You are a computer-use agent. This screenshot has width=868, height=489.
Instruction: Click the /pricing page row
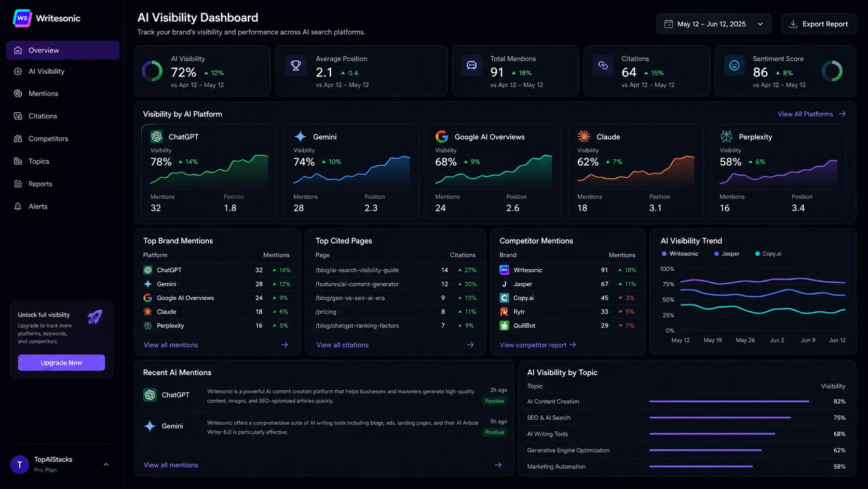click(396, 312)
